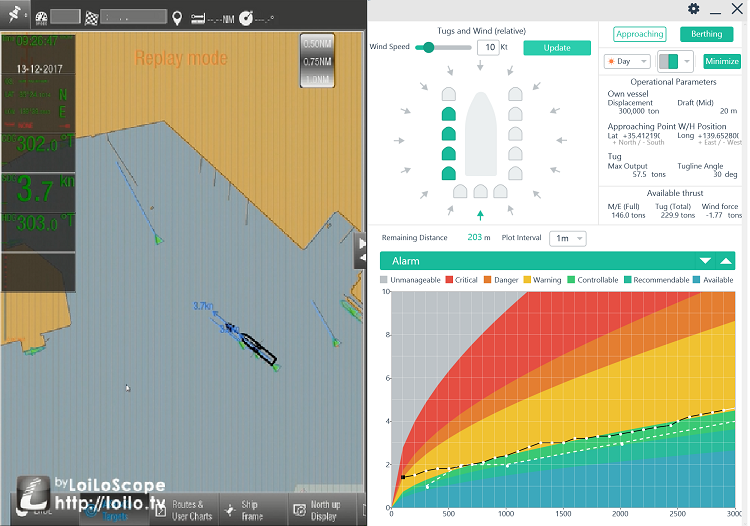Disable the second port-side tug from bow

click(449, 114)
